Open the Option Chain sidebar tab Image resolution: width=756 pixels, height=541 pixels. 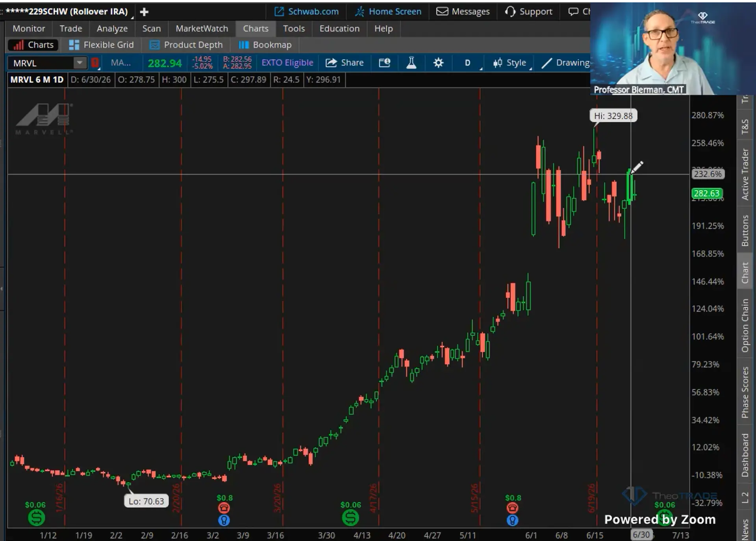(745, 325)
